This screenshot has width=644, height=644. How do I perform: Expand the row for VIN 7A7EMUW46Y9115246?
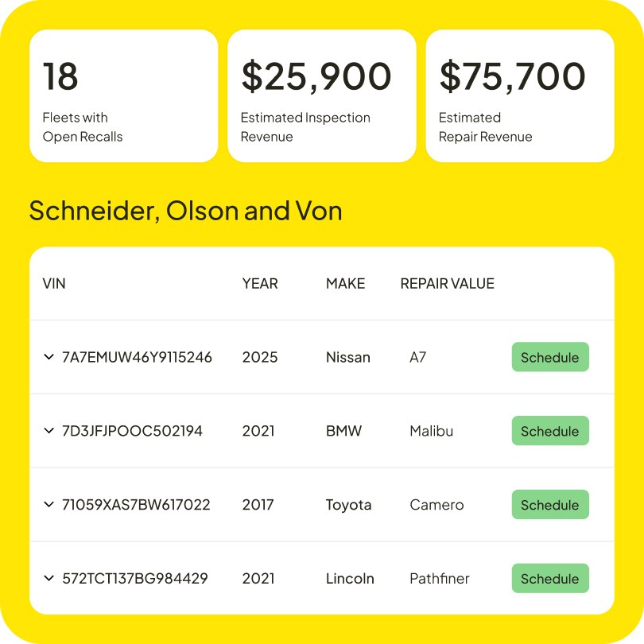(x=48, y=357)
